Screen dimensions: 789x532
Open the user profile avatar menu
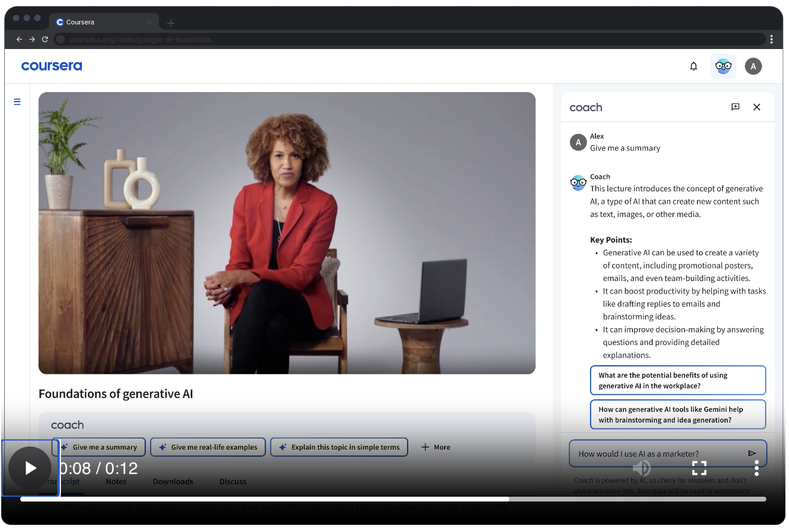(x=753, y=66)
